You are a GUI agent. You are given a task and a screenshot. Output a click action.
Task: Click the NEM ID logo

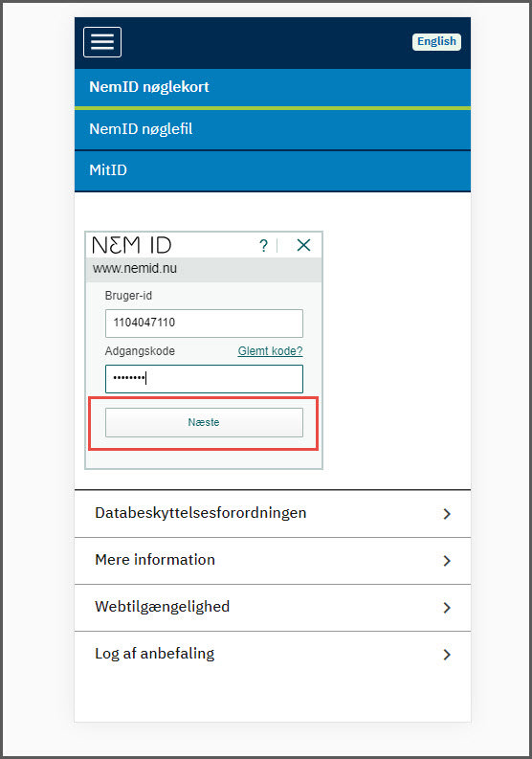click(x=132, y=245)
